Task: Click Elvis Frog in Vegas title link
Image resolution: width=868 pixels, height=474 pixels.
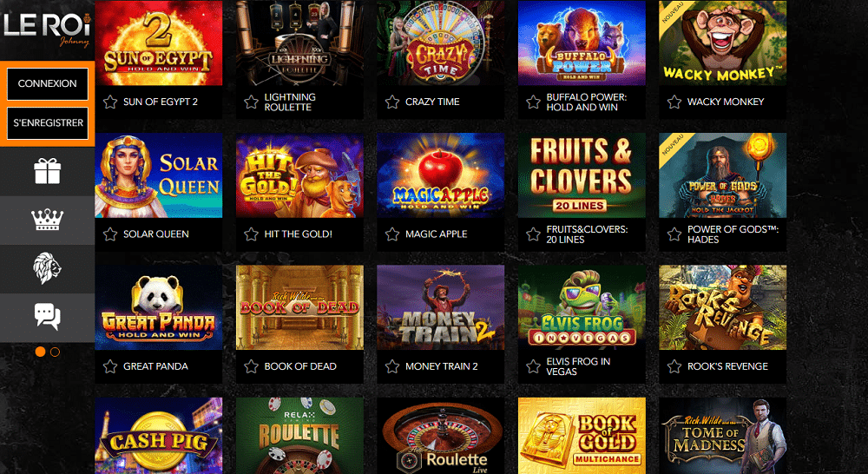Action: coord(578,366)
